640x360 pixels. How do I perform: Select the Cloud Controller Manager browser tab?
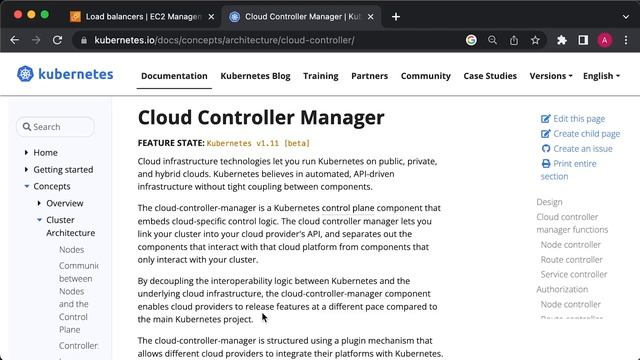[301, 17]
